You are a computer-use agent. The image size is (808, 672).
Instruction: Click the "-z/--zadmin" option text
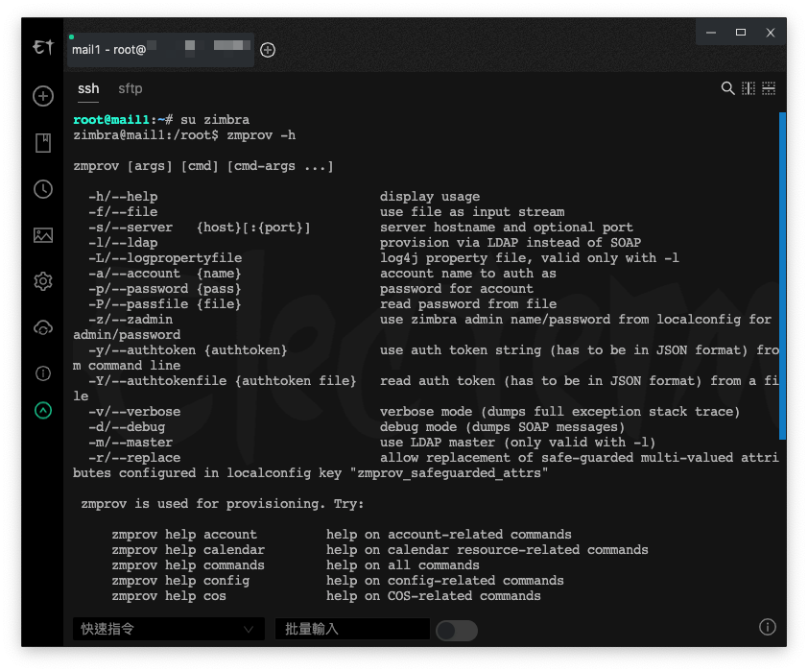131,320
